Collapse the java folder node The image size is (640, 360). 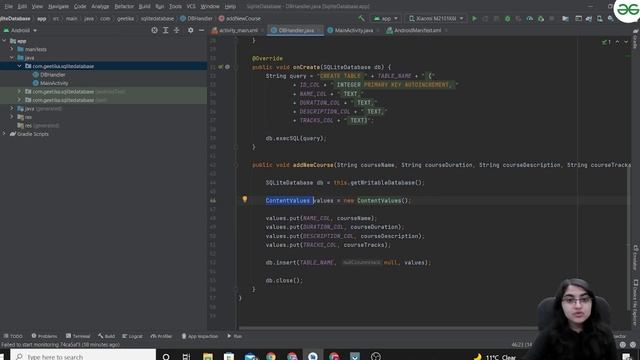point(12,58)
